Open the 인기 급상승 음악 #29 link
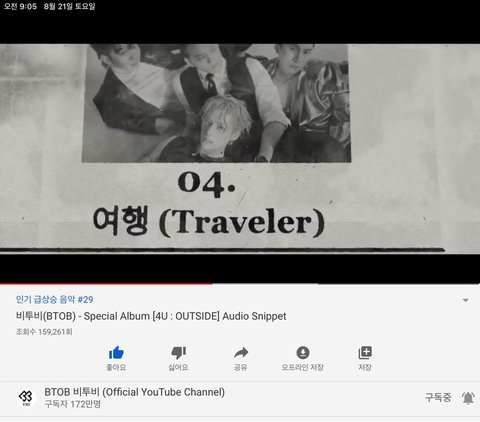 55,299
